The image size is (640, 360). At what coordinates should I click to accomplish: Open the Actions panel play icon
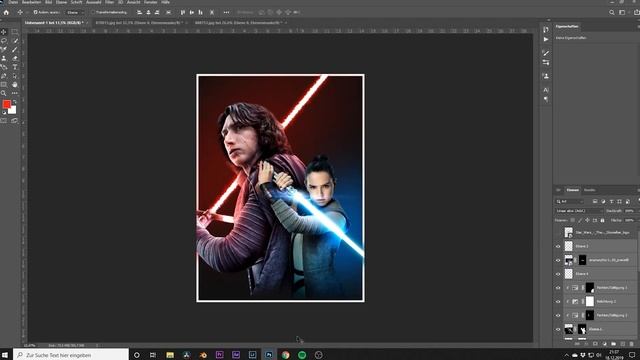click(x=546, y=39)
